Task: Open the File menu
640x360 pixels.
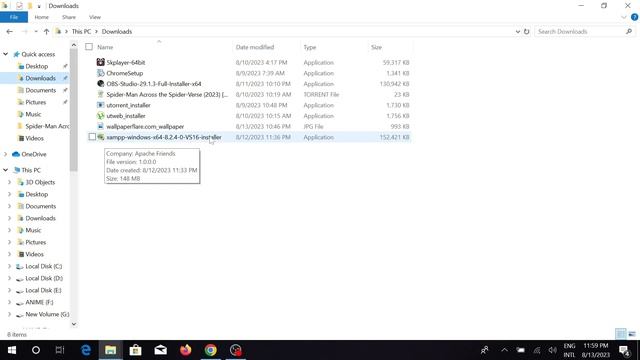Action: tap(14, 17)
